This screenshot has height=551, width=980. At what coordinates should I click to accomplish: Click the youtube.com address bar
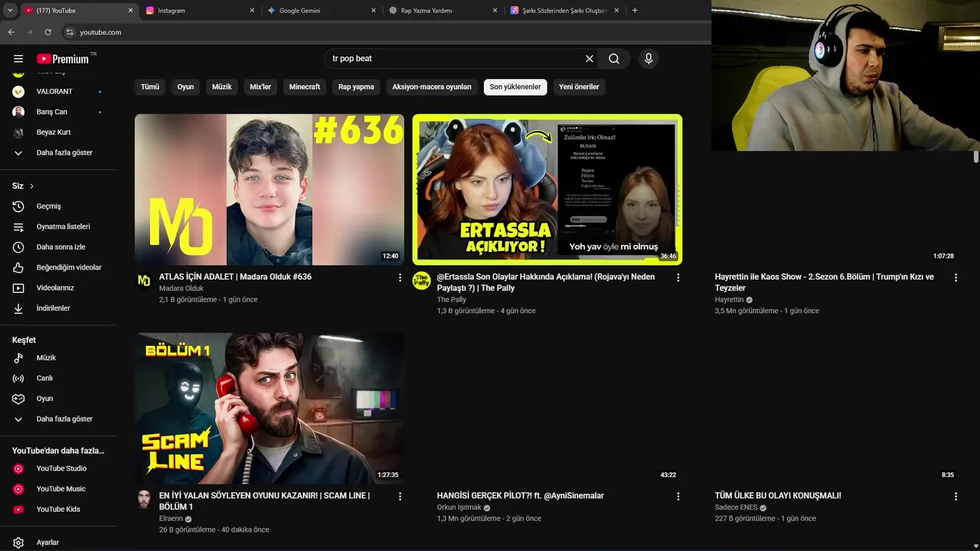pos(100,32)
